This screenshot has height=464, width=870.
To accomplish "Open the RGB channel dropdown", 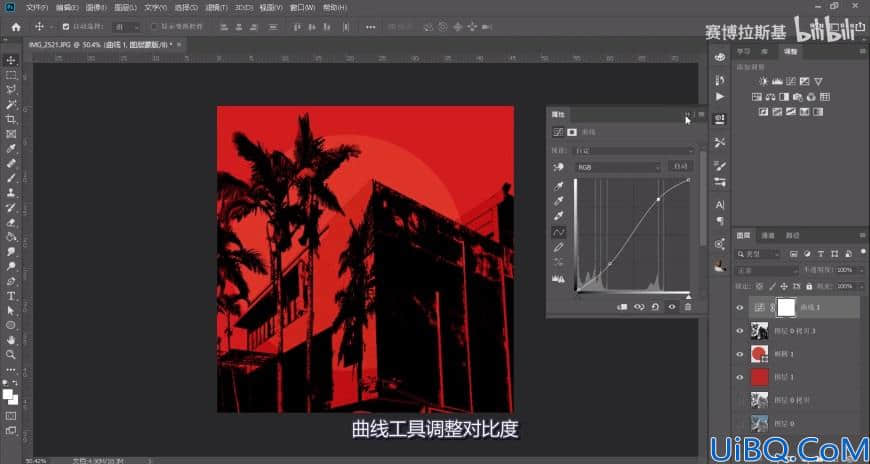I will [x=617, y=167].
